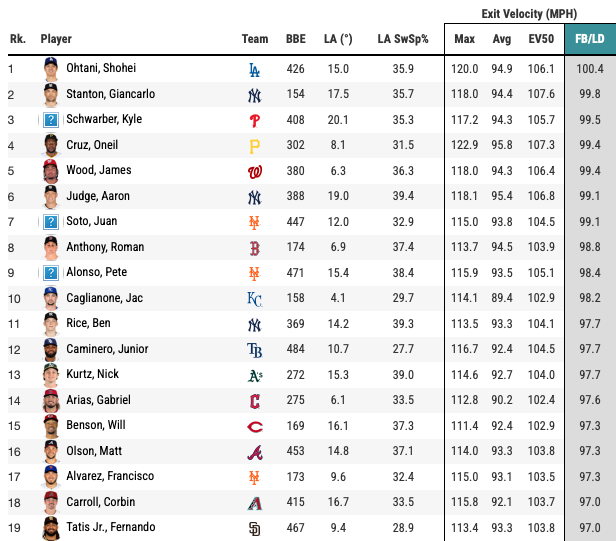Click the Athletics logo beside Kurtz

click(254, 375)
